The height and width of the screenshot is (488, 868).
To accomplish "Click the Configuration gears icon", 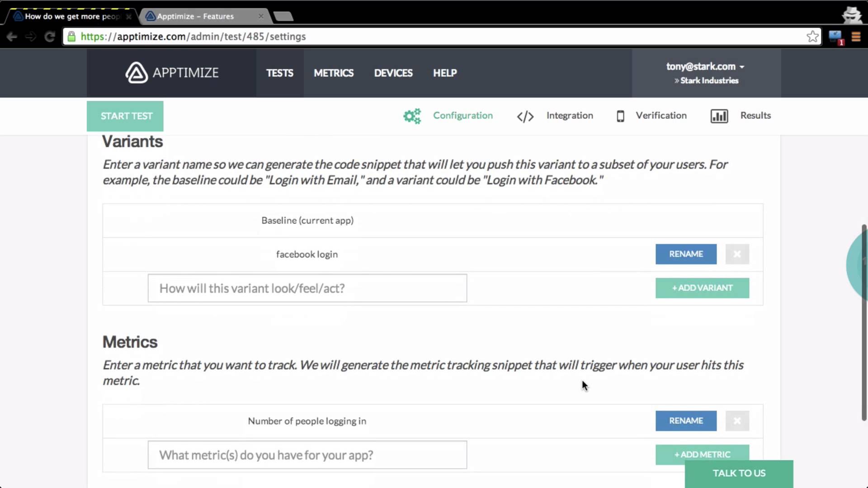I will (x=412, y=116).
